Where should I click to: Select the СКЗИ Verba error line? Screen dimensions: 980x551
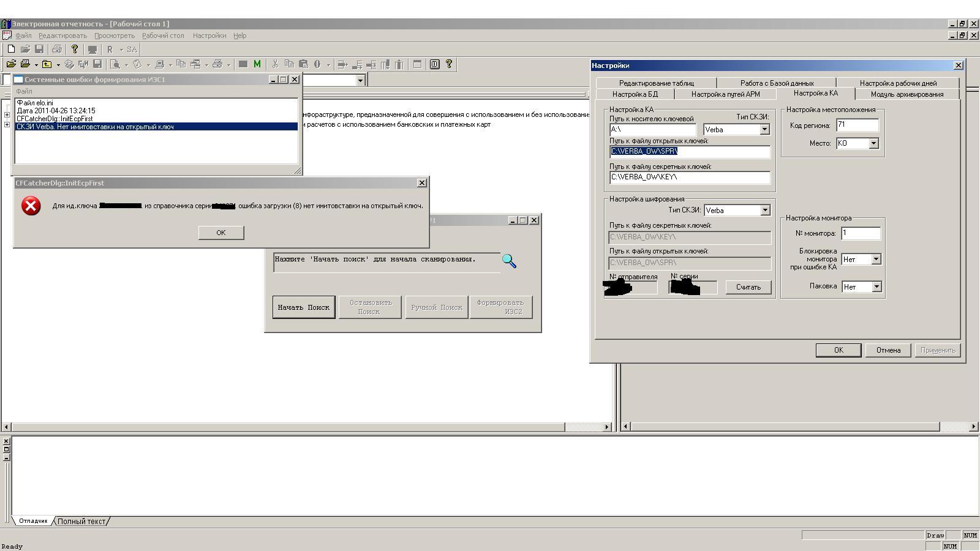click(95, 127)
